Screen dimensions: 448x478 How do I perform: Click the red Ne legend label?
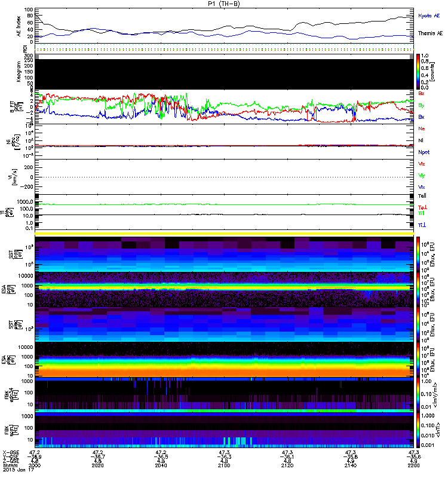point(422,128)
